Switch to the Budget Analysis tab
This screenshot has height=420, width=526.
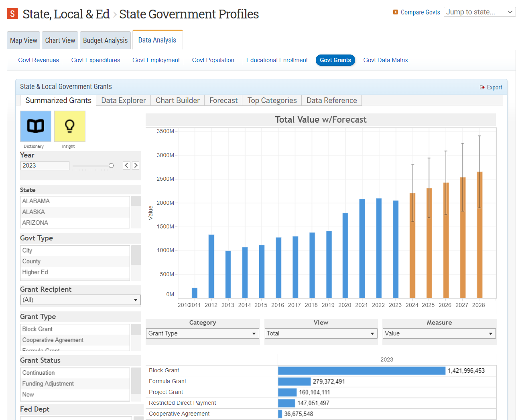point(105,40)
